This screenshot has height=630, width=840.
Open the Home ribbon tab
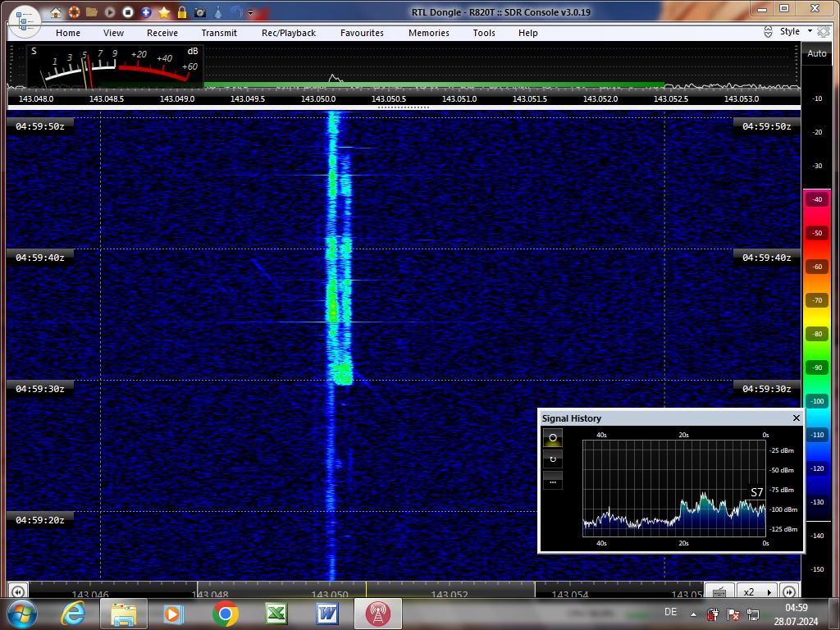(x=68, y=33)
